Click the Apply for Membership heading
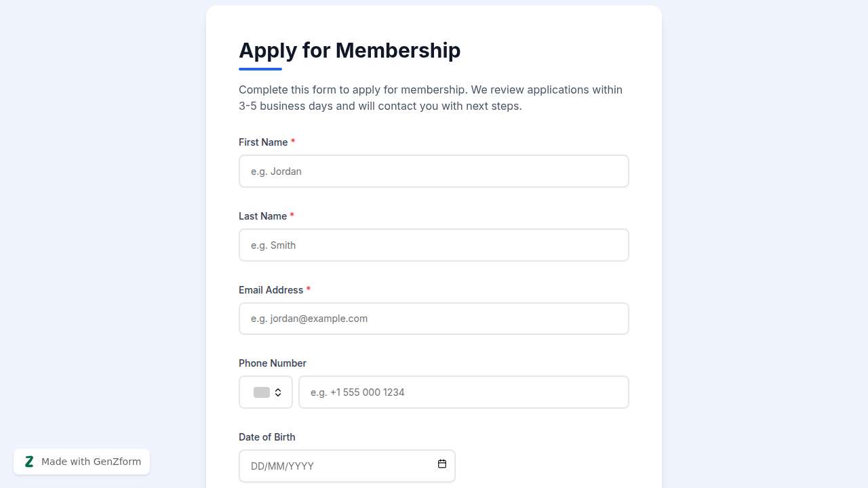Image resolution: width=868 pixels, height=488 pixels. [349, 50]
